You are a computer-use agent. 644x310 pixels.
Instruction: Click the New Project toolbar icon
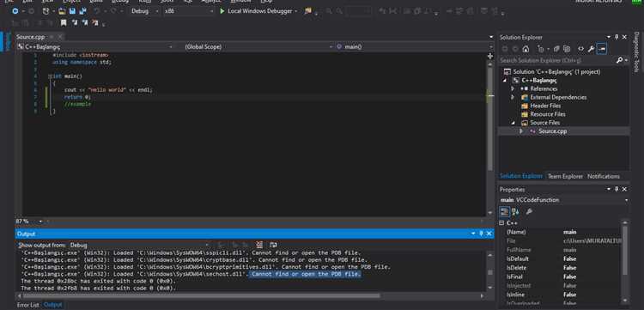pos(46,11)
